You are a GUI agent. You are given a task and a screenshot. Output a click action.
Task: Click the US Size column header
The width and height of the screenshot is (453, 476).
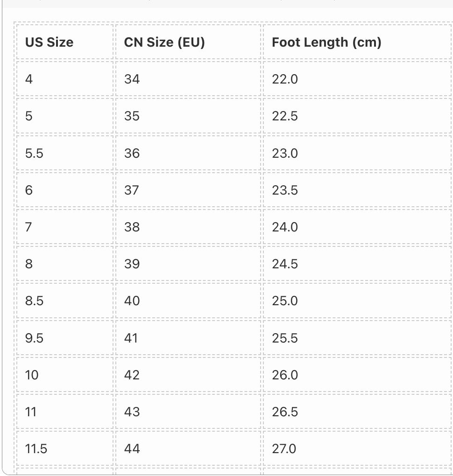click(65, 42)
